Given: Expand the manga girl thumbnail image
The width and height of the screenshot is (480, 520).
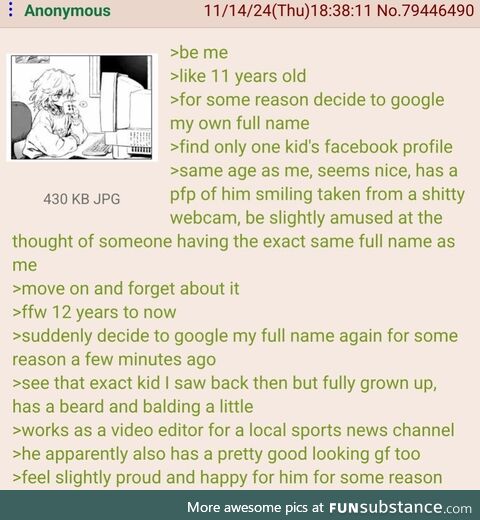Looking at the screenshot, I should pos(82,108).
